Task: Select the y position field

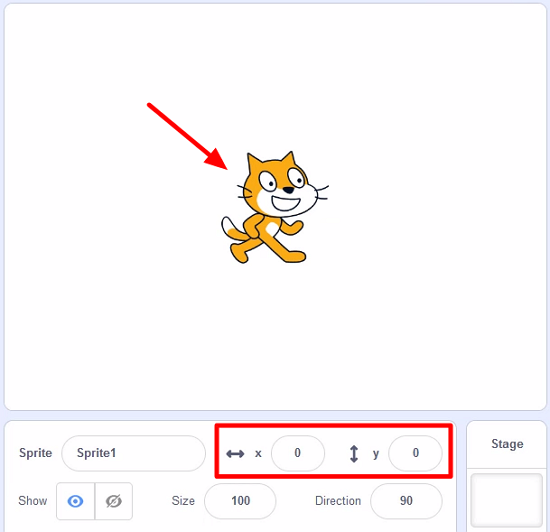Action: point(415,453)
